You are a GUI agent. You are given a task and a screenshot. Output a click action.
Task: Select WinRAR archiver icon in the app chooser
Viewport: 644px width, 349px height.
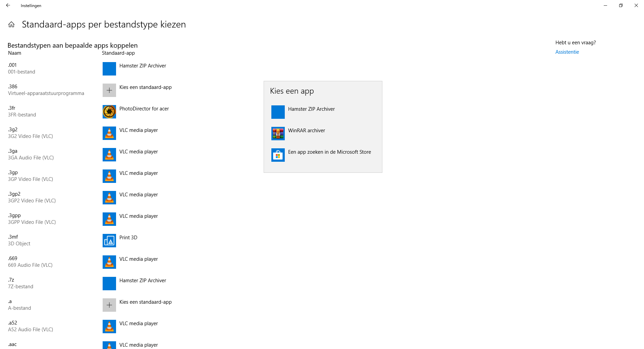click(x=278, y=134)
